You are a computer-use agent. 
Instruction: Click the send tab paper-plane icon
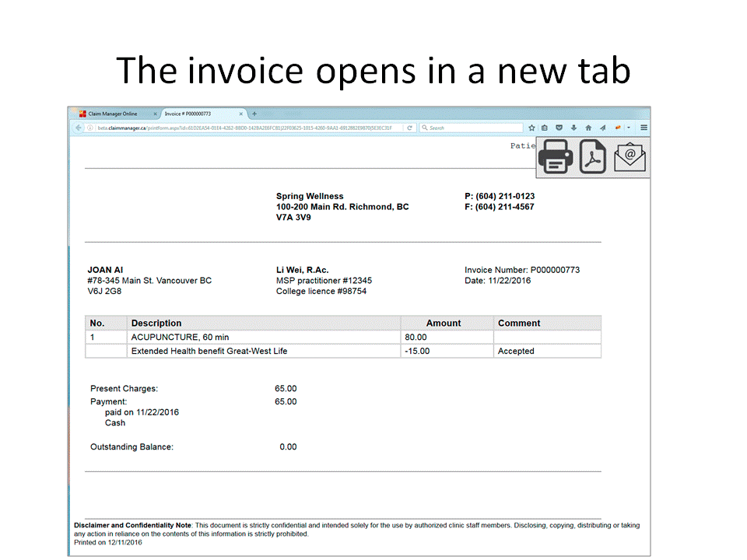tap(601, 128)
